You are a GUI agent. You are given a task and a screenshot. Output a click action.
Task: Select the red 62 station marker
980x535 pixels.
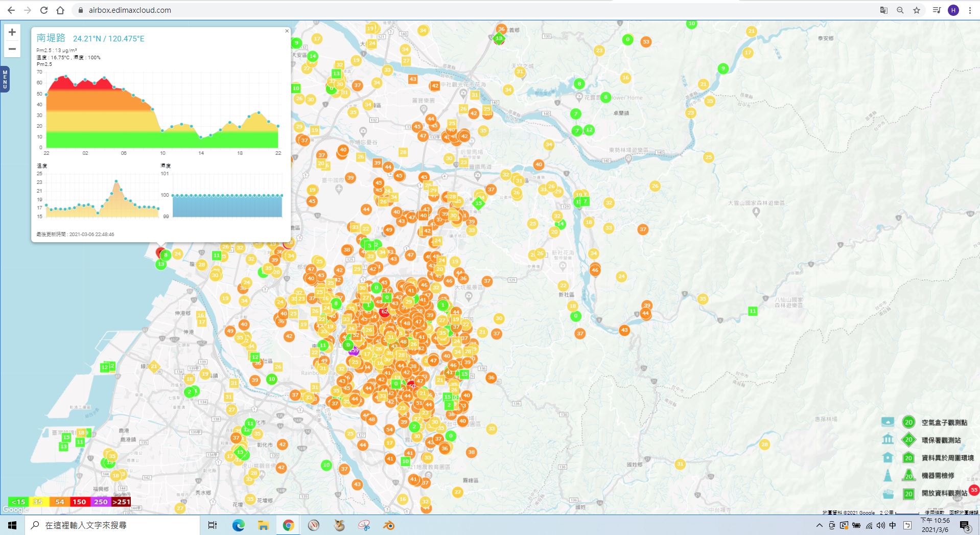[385, 311]
